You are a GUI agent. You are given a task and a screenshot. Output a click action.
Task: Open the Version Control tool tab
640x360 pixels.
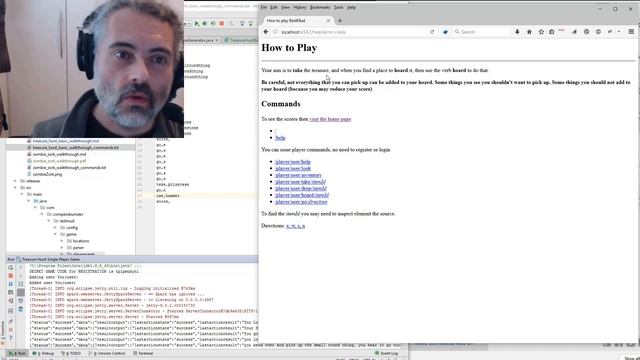click(107, 353)
